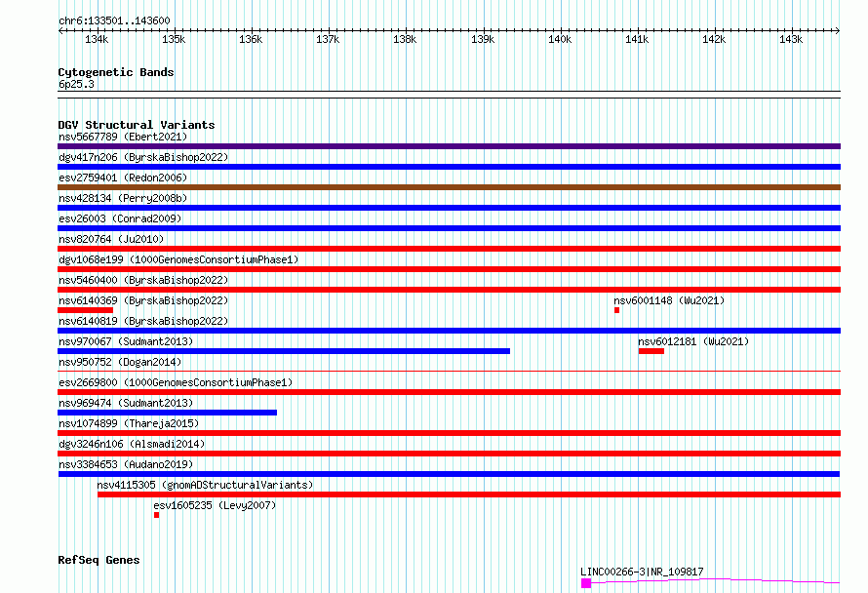Click the nsv6001148 (Wu2021) label
The height and width of the screenshot is (593, 868).
pos(669,300)
